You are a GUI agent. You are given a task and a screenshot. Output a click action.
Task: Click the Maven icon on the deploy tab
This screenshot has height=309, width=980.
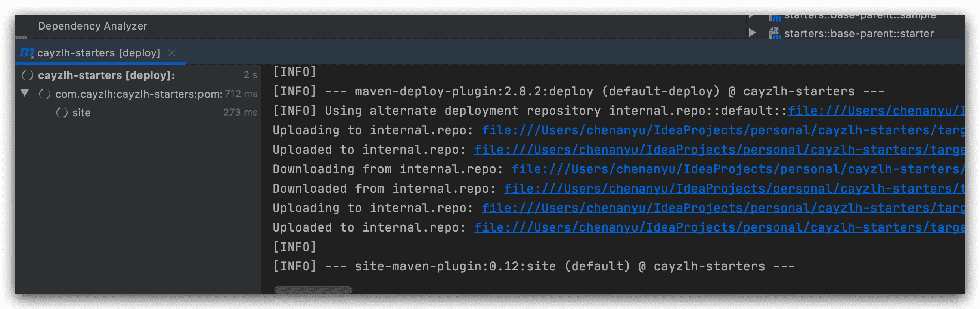(x=27, y=53)
